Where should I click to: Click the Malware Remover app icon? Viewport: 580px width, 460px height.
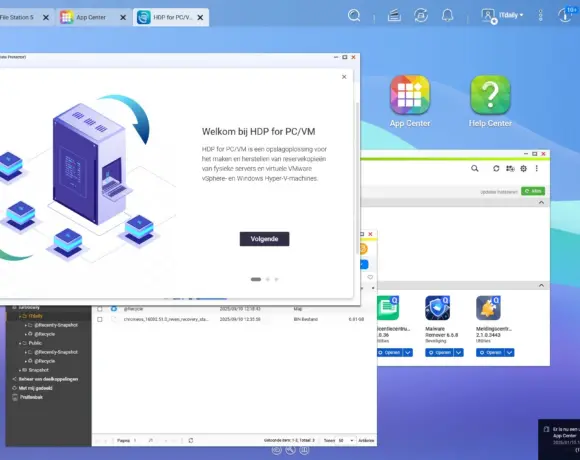(x=437, y=308)
